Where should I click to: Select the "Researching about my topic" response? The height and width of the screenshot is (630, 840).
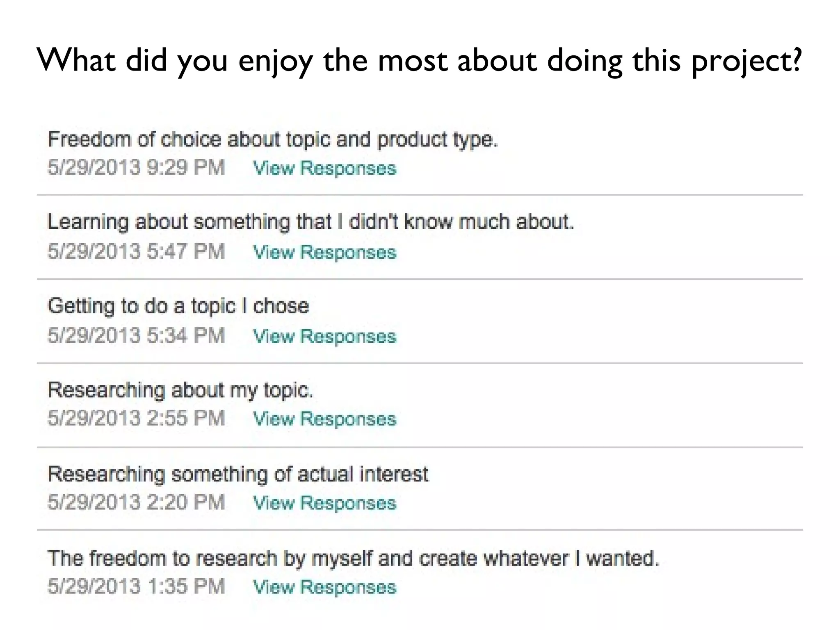180,390
